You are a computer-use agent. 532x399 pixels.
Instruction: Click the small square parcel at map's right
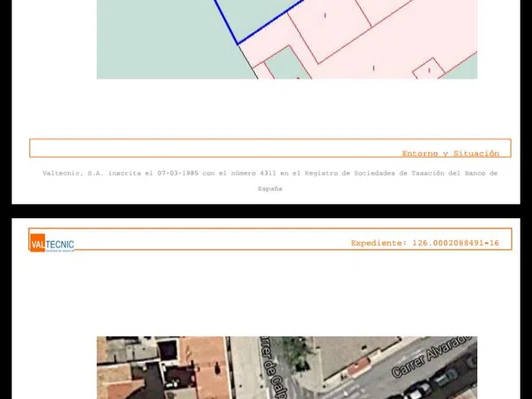coord(428,68)
